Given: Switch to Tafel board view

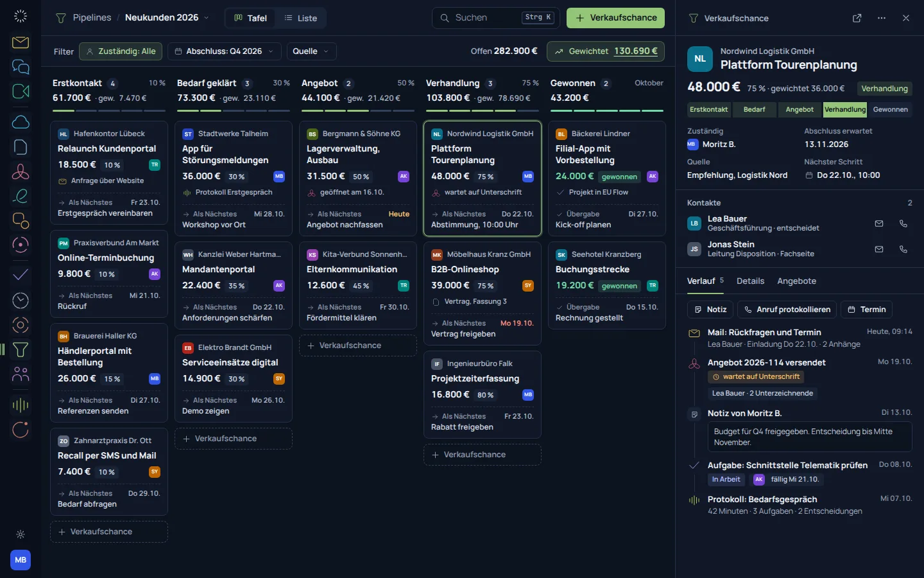Looking at the screenshot, I should (x=250, y=18).
